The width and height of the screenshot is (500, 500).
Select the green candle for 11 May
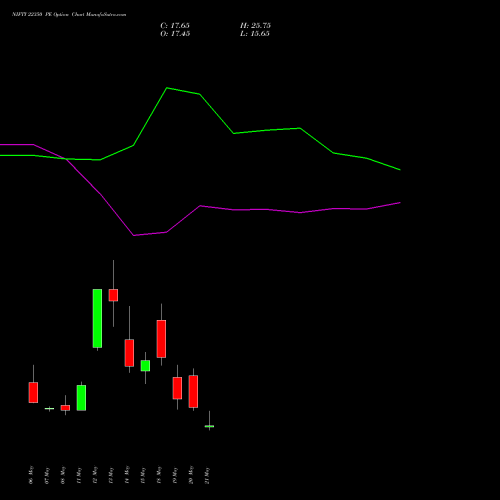81,398
